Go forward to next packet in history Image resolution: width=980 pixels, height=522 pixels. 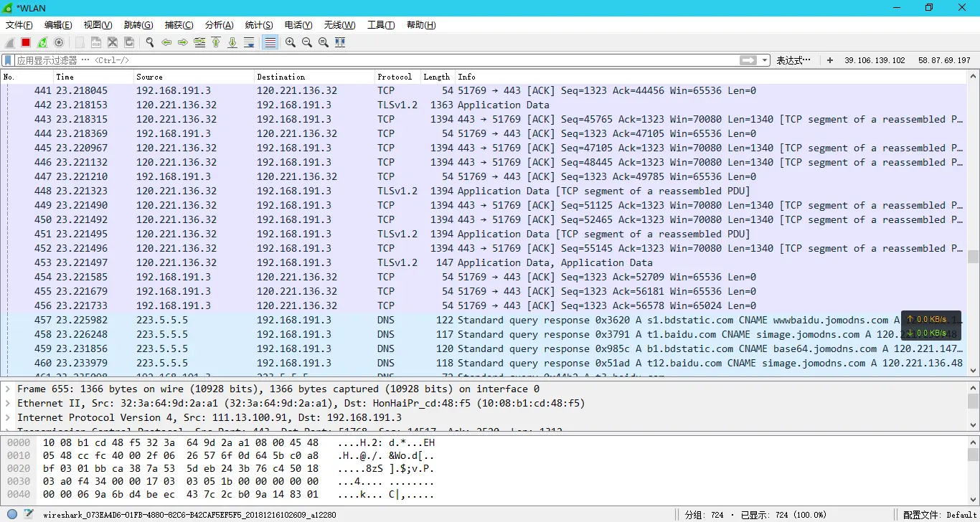pos(183,42)
